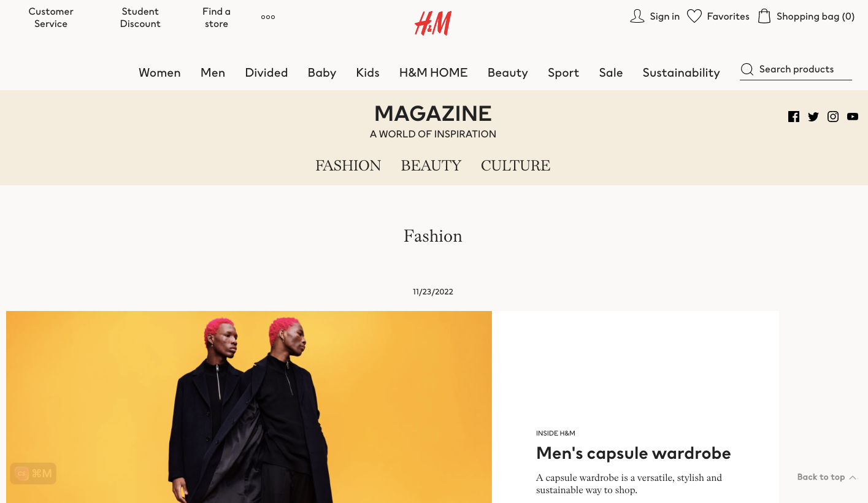
Task: Switch to the CULTURE magazine tab
Action: click(516, 166)
